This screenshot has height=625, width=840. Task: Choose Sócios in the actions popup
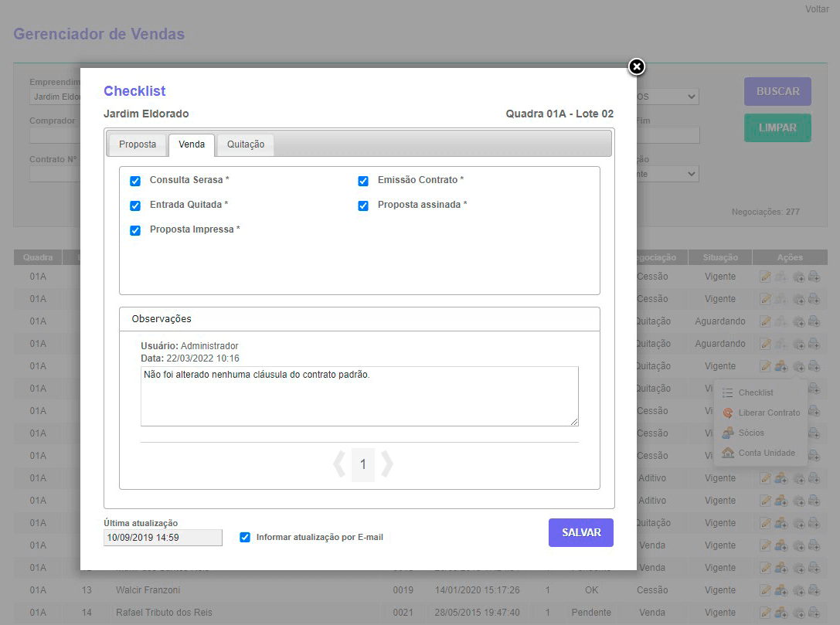[750, 433]
